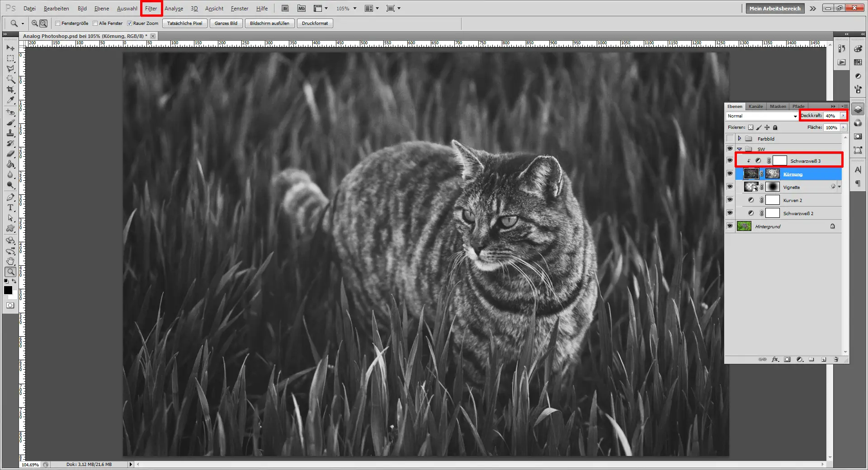
Task: Select the Eraser tool
Action: 10,152
